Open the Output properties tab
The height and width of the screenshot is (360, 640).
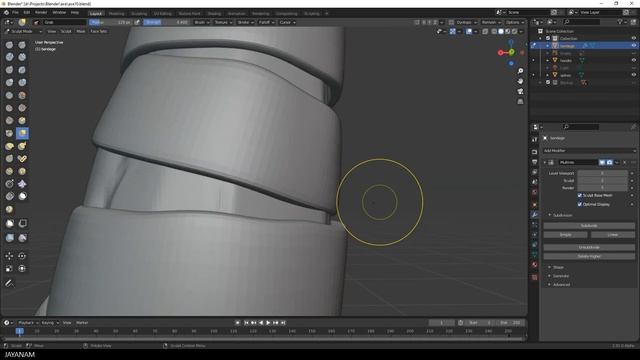tap(535, 162)
